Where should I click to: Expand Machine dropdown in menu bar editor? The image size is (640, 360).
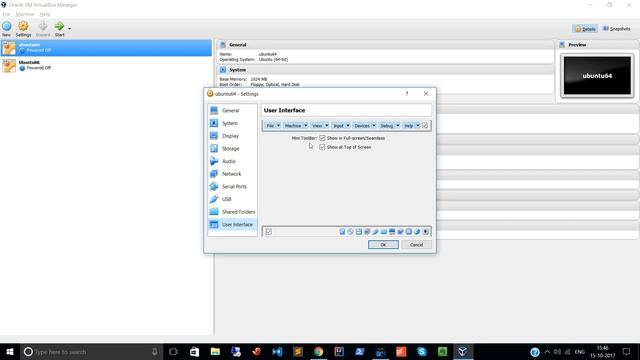306,126
